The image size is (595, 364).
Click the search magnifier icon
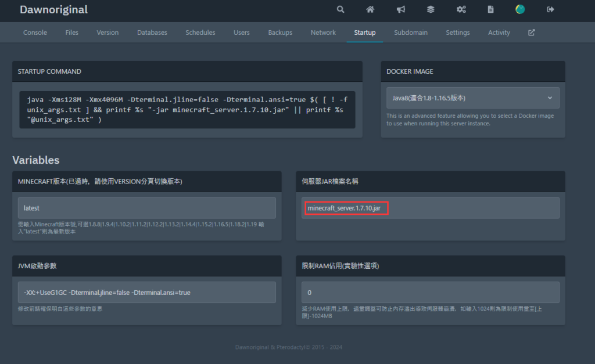(x=340, y=9)
